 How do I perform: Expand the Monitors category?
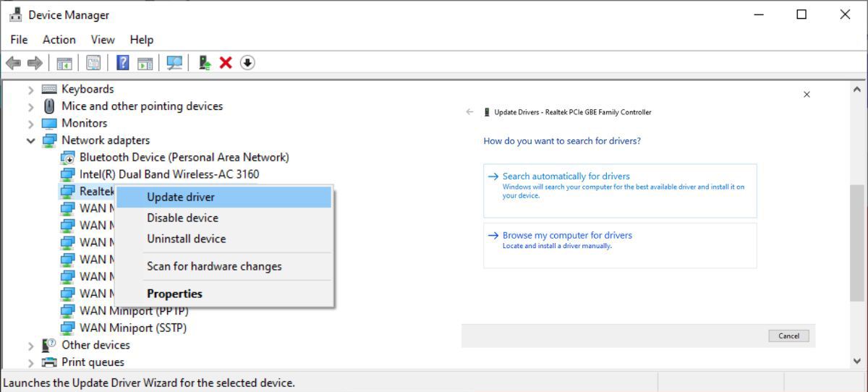click(30, 124)
